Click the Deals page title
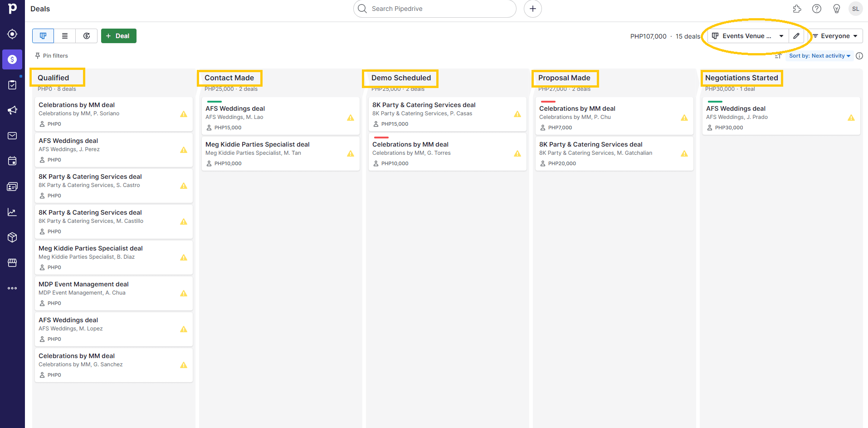 [40, 9]
